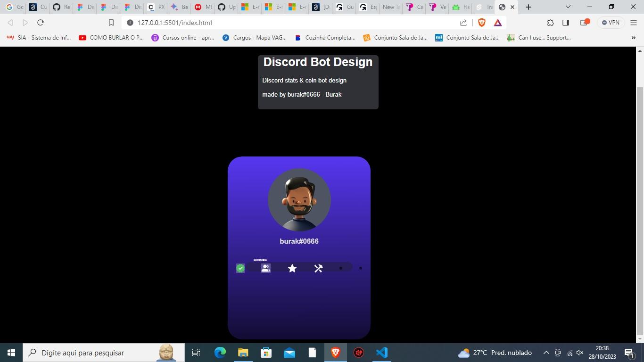Open Mail app from taskbar
The image size is (644, 362).
289,353
